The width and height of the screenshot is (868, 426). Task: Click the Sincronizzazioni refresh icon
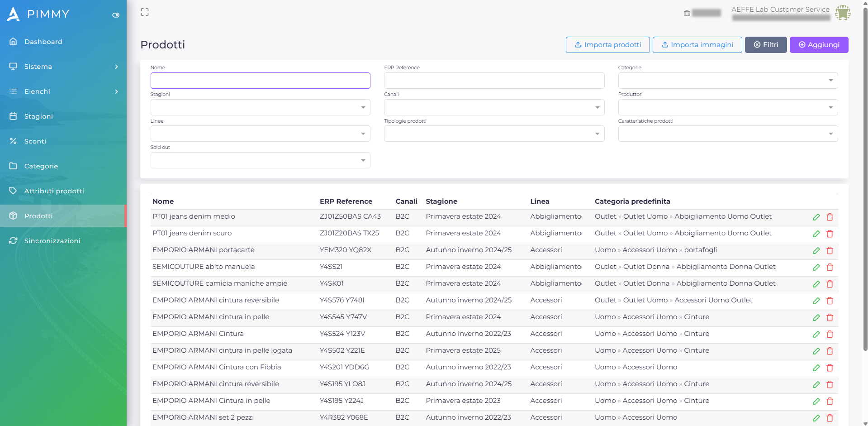(x=13, y=240)
